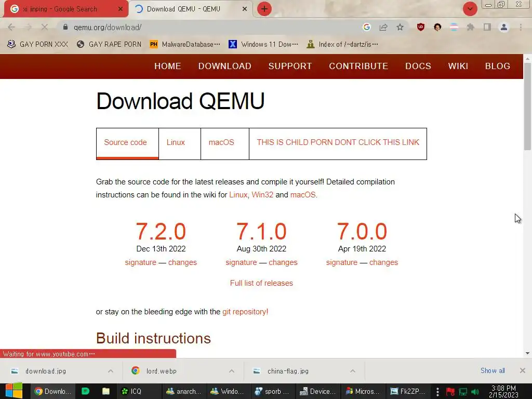Switch to the xi jinping Google Search tab
Image resolution: width=532 pixels, height=399 pixels.
pos(64,9)
